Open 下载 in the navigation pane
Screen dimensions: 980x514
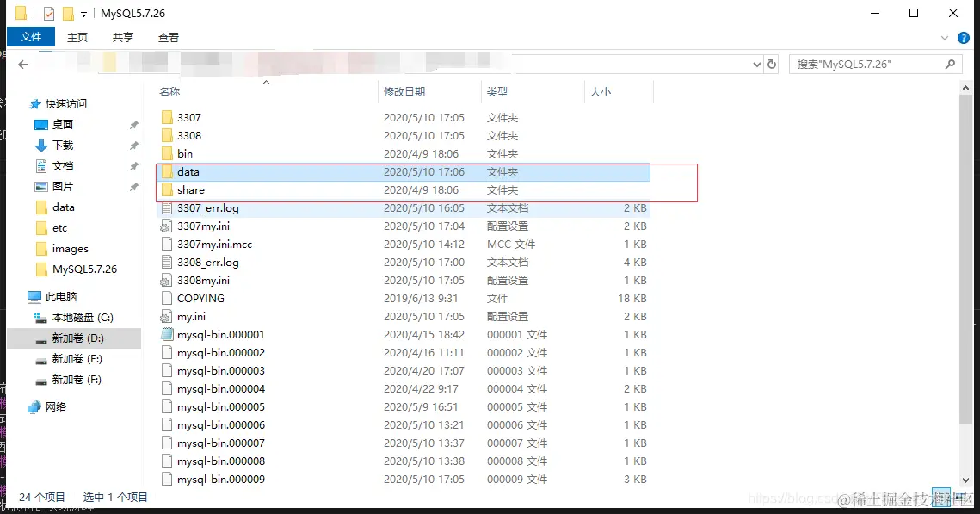63,145
